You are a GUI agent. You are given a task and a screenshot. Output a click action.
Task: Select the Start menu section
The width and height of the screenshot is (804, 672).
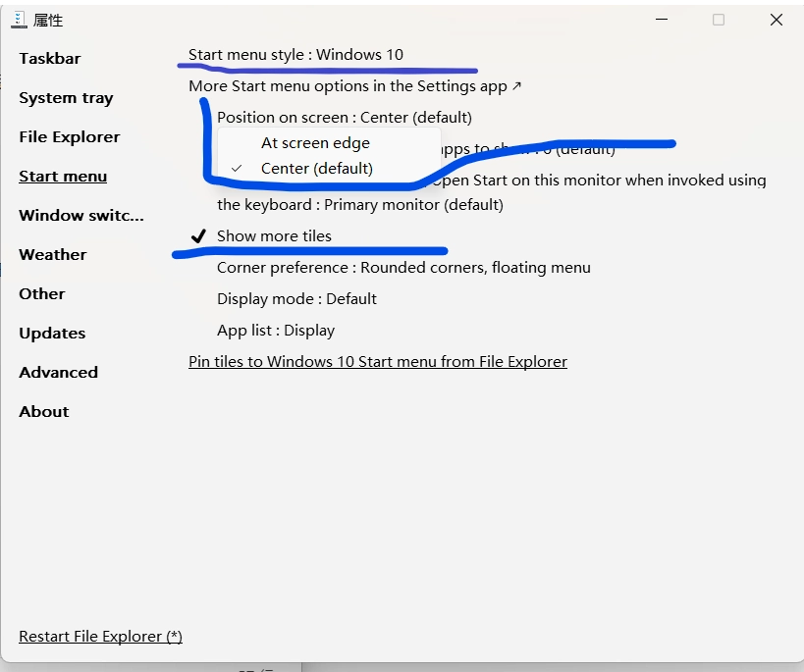click(63, 177)
